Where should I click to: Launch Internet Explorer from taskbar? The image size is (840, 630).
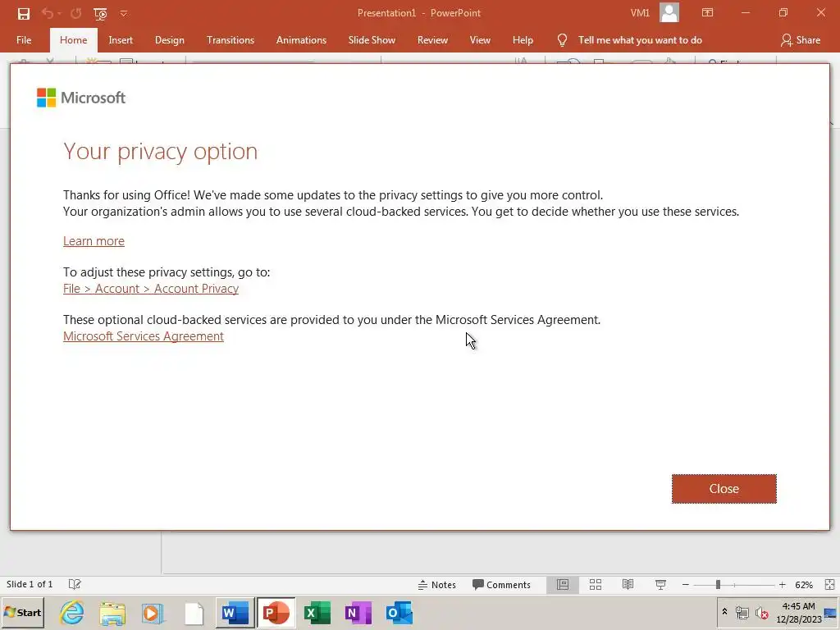(72, 613)
